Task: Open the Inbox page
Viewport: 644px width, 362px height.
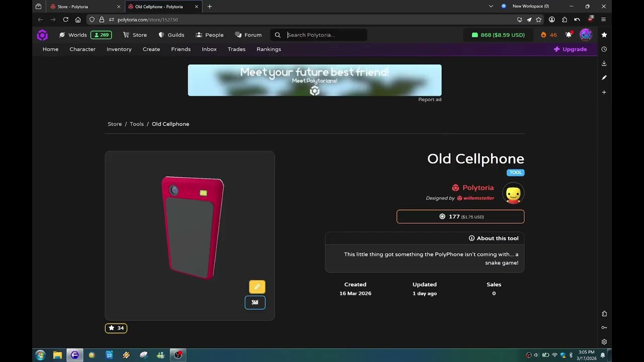Action: click(x=209, y=49)
